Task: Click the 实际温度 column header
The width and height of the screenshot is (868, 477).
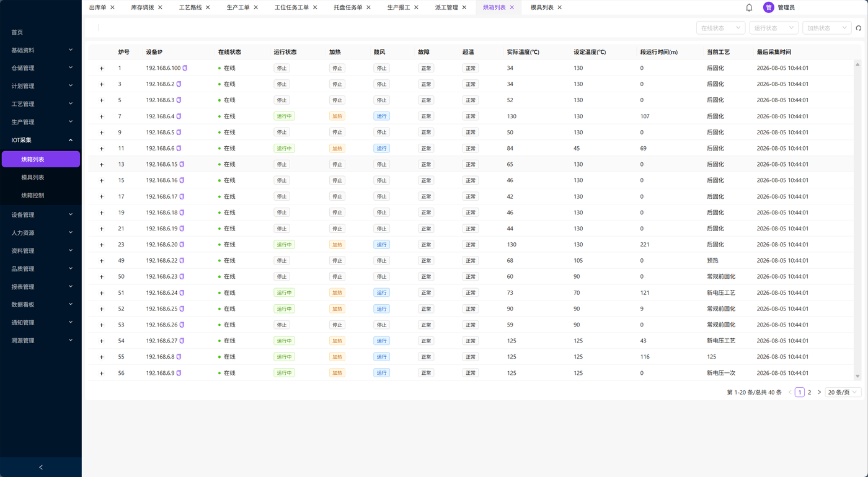Action: tap(523, 52)
